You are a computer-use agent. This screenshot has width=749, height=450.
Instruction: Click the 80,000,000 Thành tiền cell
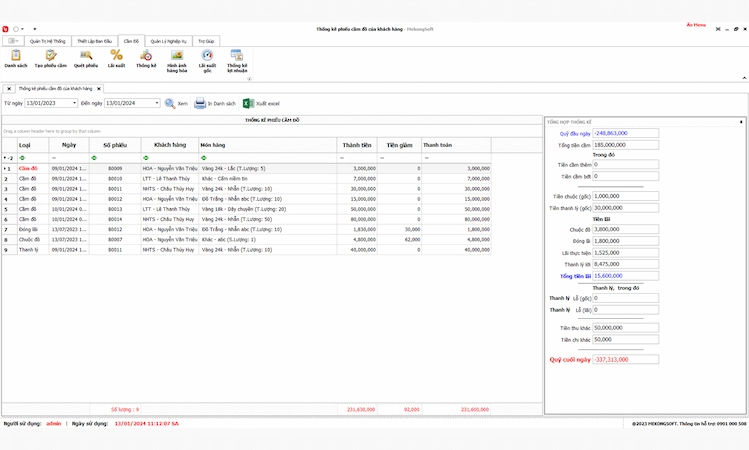[357, 219]
